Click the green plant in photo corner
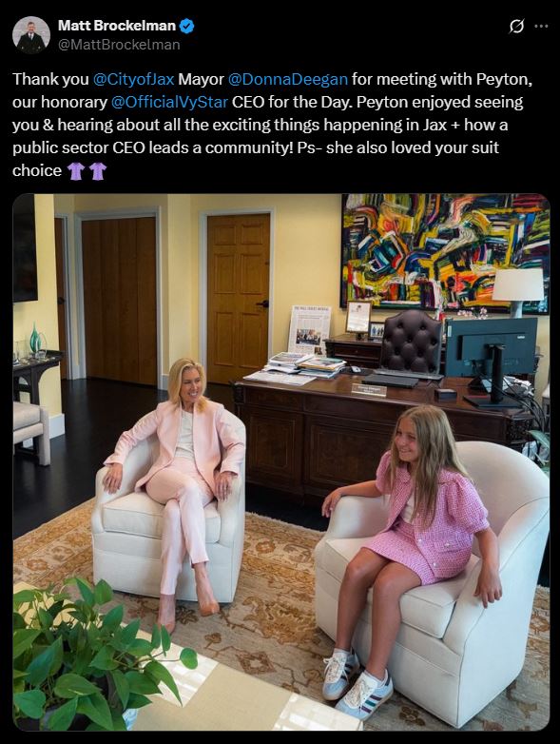Screen dimensions: 560x744 coord(90,655)
